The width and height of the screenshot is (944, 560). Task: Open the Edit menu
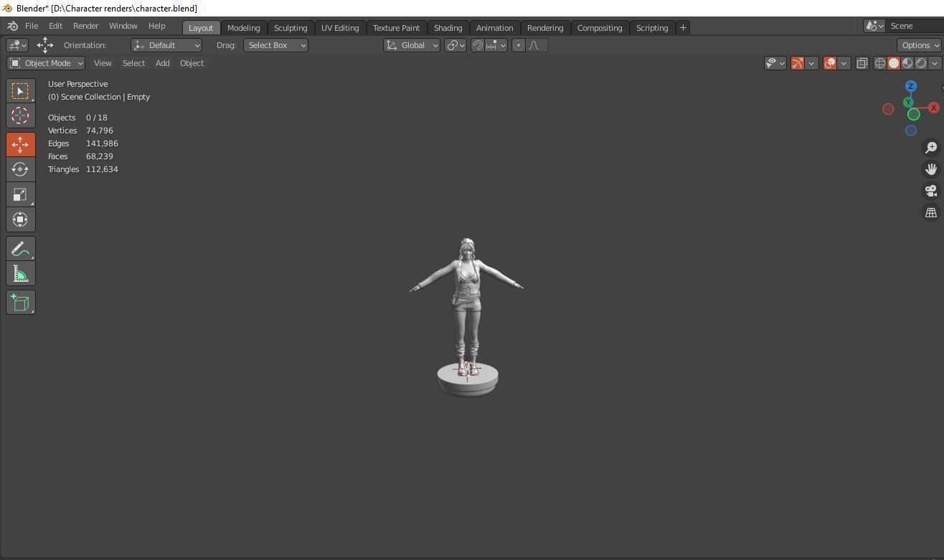(55, 26)
